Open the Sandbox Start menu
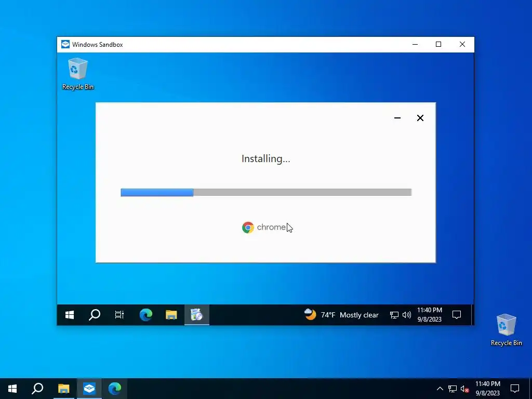The image size is (532, 399). click(70, 315)
